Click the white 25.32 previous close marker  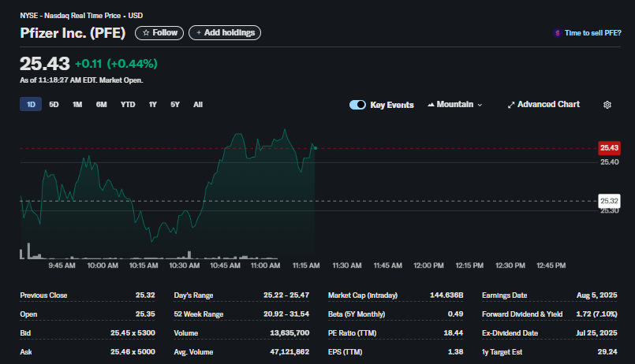click(x=609, y=201)
